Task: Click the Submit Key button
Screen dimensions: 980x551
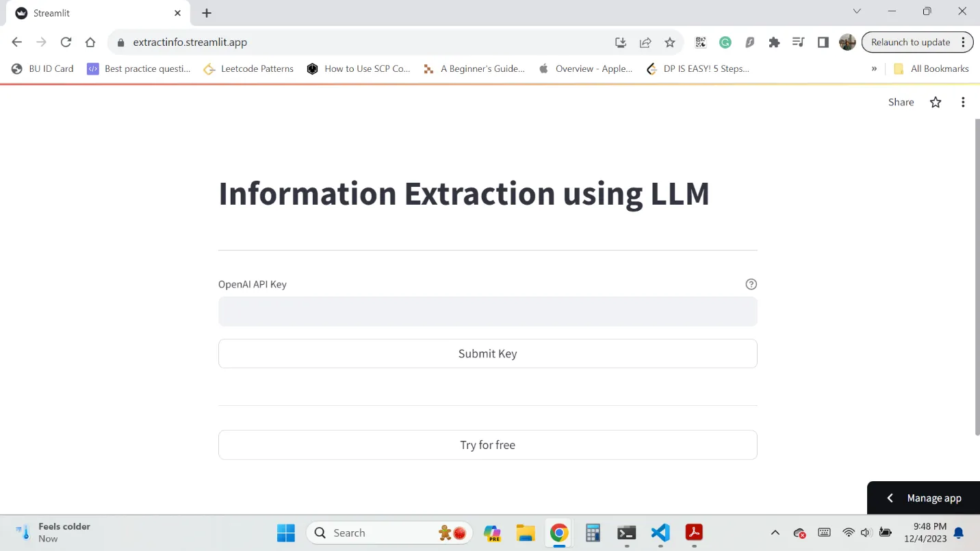Action: [x=487, y=354]
